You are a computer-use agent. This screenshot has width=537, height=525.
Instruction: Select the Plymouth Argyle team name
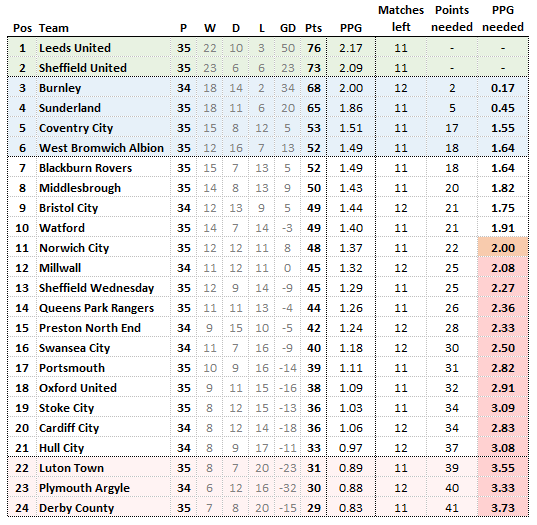click(x=84, y=488)
